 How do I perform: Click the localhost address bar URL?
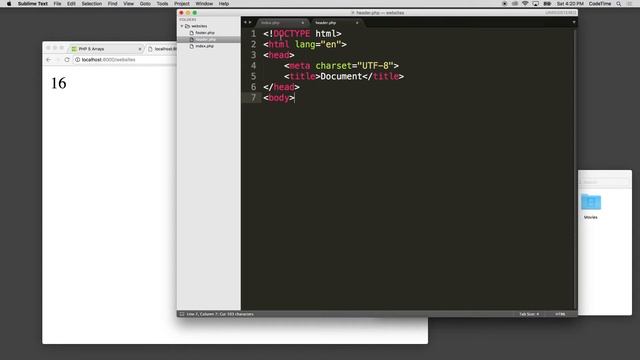[108, 60]
